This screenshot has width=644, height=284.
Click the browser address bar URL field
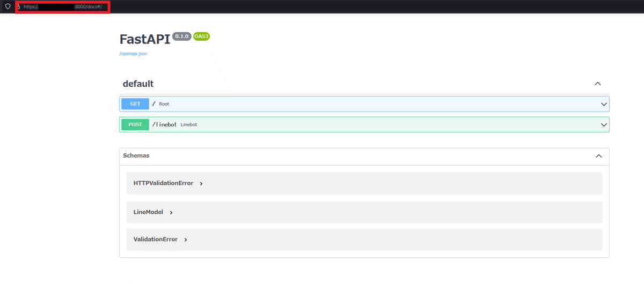pyautogui.click(x=62, y=7)
